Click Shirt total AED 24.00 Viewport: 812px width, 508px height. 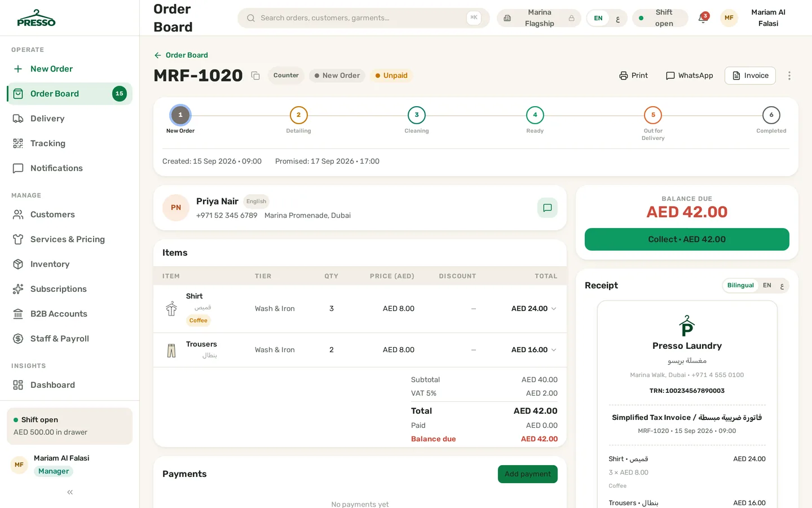[x=529, y=309]
